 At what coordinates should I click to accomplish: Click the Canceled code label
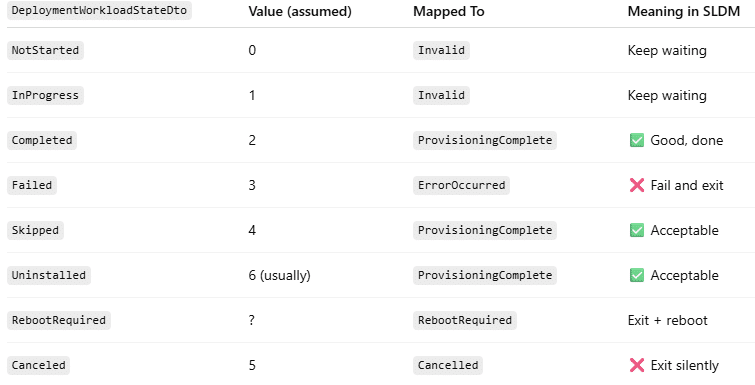39,365
